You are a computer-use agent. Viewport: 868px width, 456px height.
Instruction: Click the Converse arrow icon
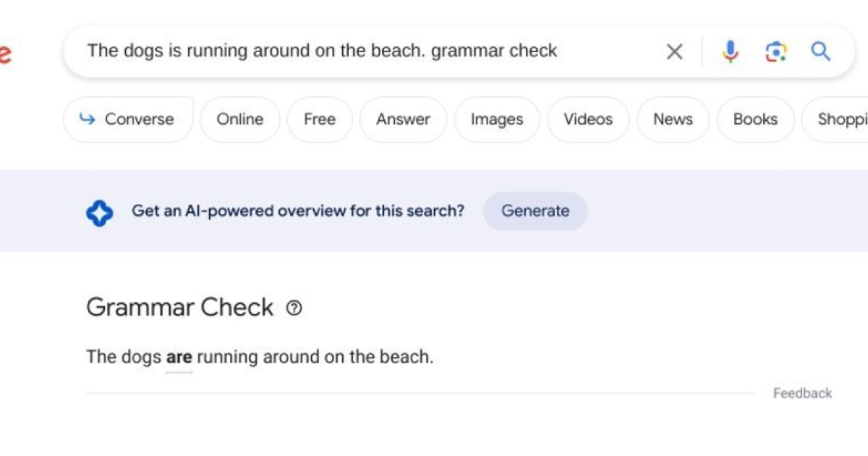click(x=88, y=119)
